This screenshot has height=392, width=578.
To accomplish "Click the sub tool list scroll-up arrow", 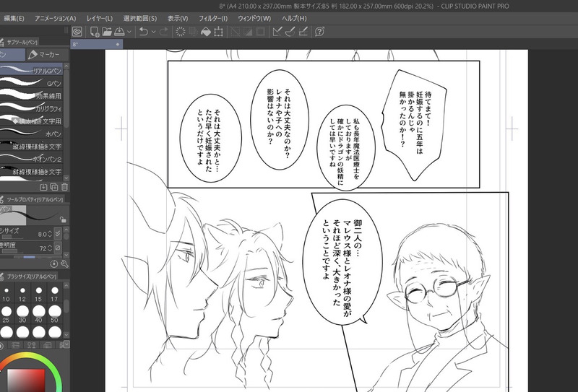I will 66,66.
